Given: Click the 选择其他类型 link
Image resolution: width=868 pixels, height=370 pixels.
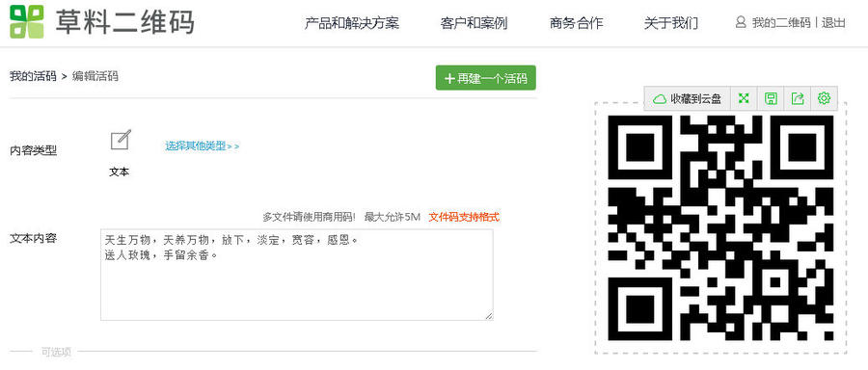Looking at the screenshot, I should tap(203, 146).
